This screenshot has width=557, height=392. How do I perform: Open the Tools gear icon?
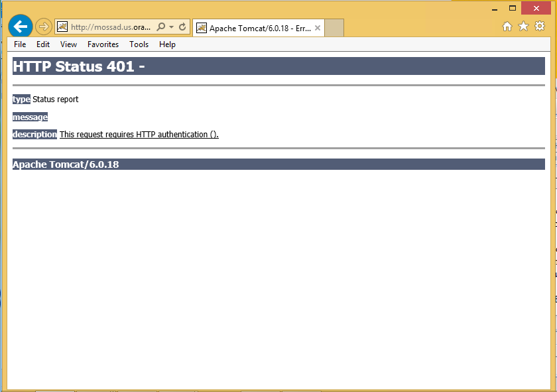click(540, 26)
